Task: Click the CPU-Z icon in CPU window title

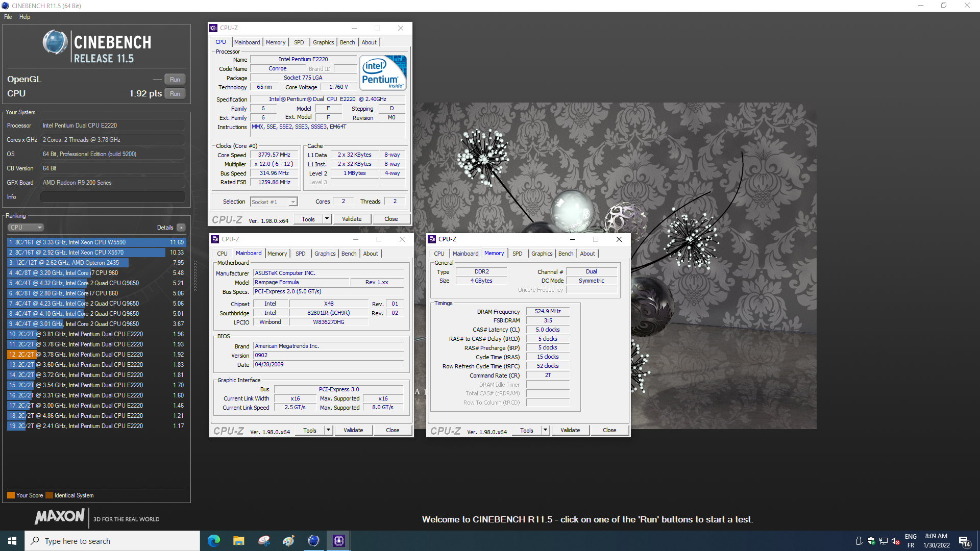Action: pyautogui.click(x=213, y=28)
